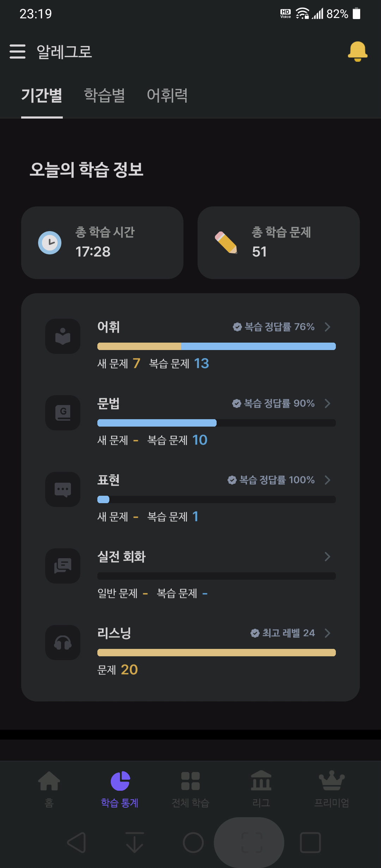Tap the yellow notification bell

(357, 52)
